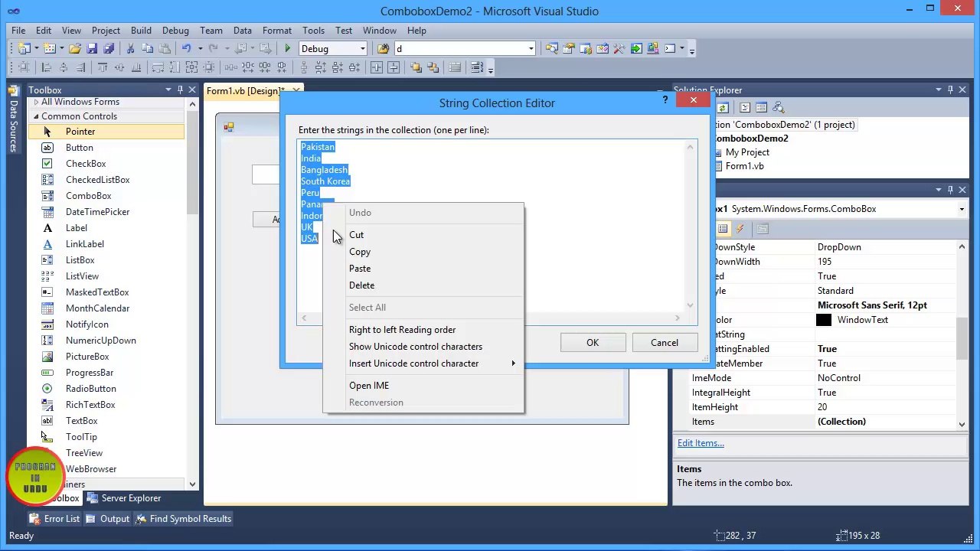Open the Properties object selector dropdown
This screenshot has width=980, height=551.
pos(962,209)
